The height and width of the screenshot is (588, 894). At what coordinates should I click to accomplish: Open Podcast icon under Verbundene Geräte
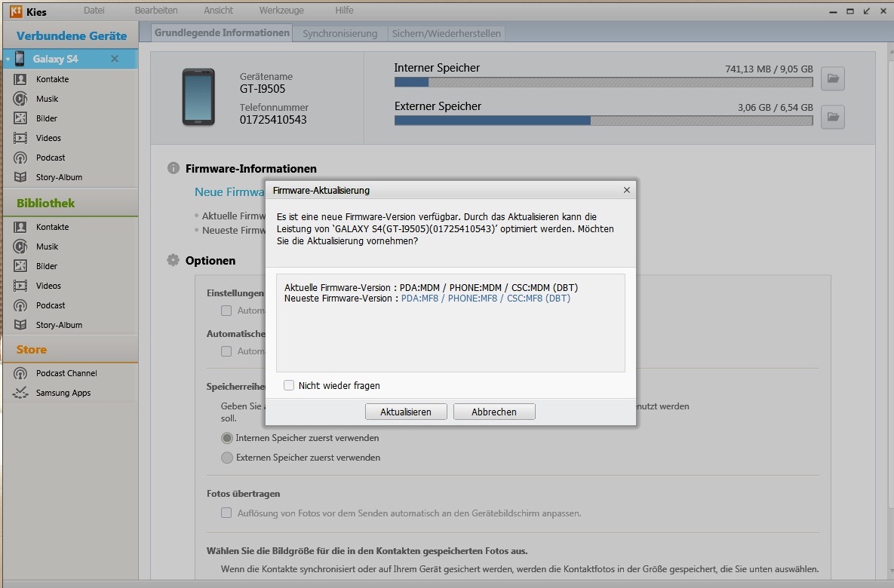[x=20, y=158]
